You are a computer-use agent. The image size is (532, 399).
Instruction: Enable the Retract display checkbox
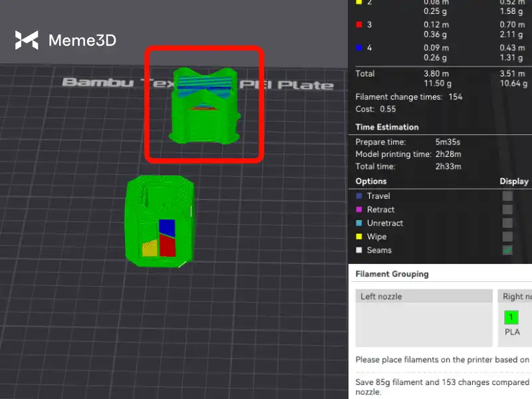(x=507, y=209)
